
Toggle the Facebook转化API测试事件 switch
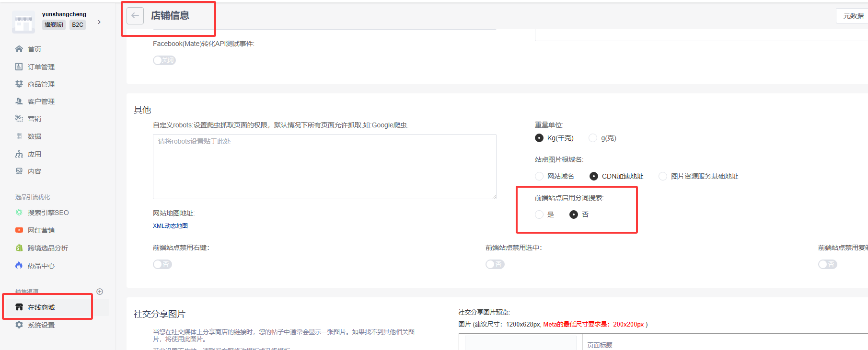point(164,60)
